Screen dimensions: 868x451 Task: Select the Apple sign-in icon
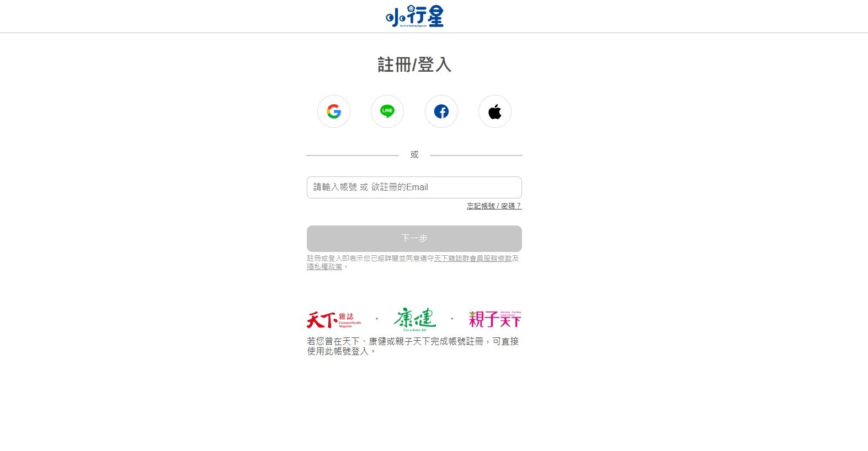pos(495,111)
